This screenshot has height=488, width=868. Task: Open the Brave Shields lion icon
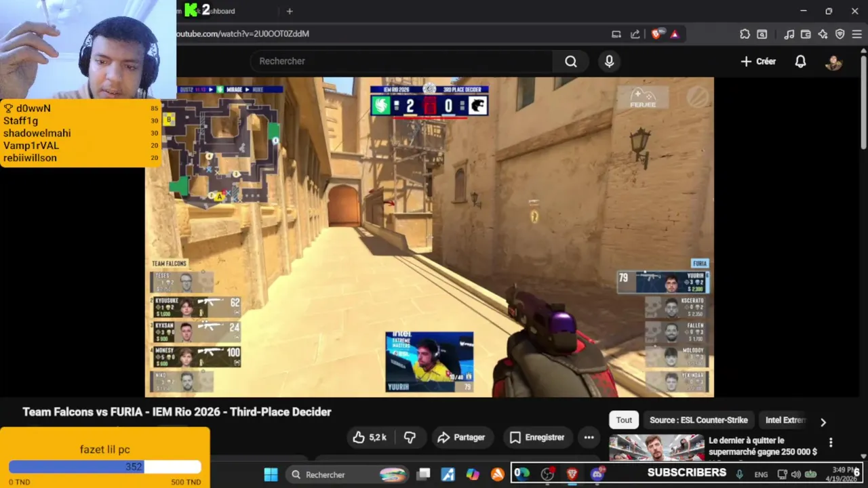[656, 34]
